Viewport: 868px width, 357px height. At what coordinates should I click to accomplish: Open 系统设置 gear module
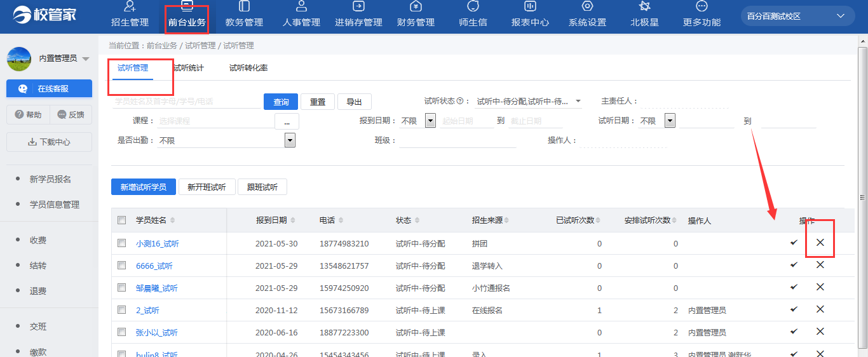(587, 15)
